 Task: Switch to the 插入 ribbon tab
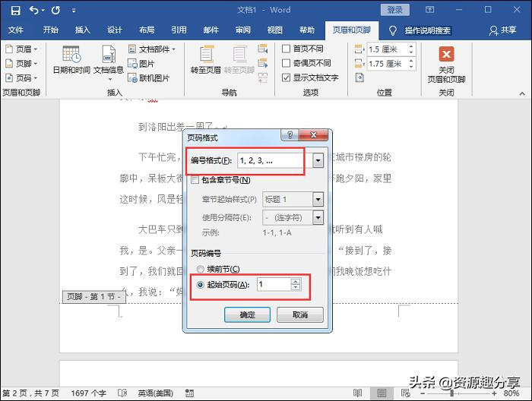(82, 30)
